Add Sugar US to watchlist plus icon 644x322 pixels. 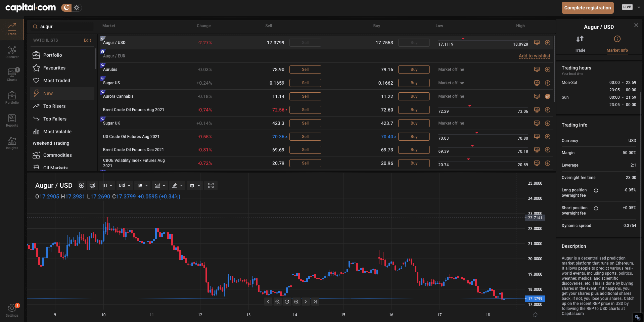tap(548, 83)
